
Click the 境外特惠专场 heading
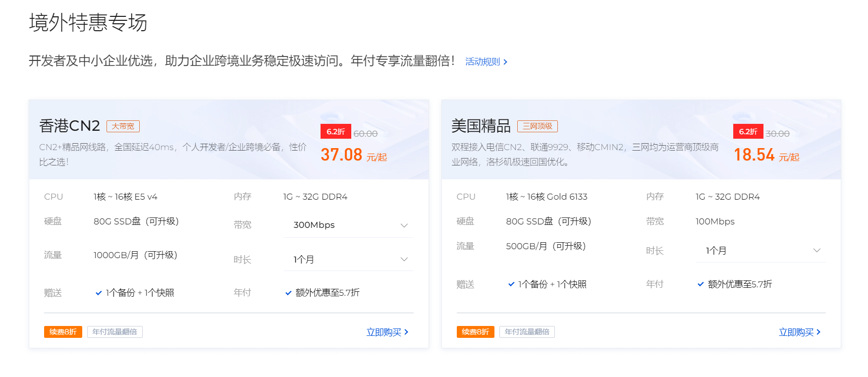pyautogui.click(x=88, y=23)
